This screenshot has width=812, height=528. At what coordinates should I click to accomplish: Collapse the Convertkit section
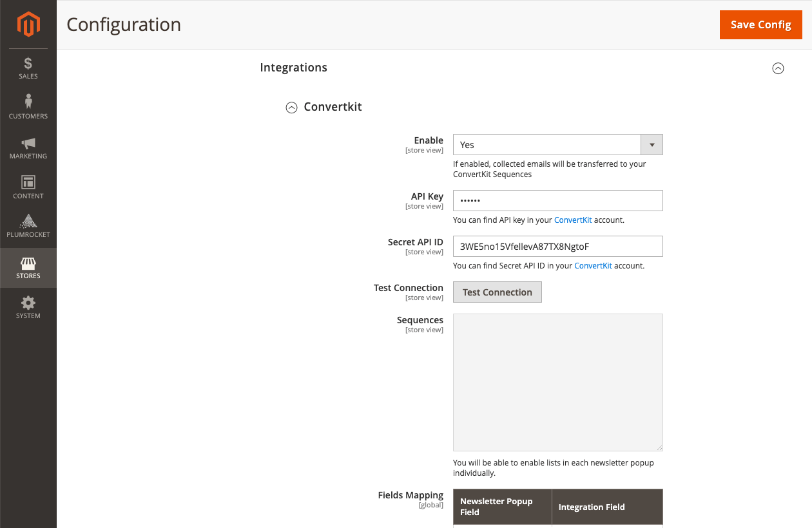291,107
